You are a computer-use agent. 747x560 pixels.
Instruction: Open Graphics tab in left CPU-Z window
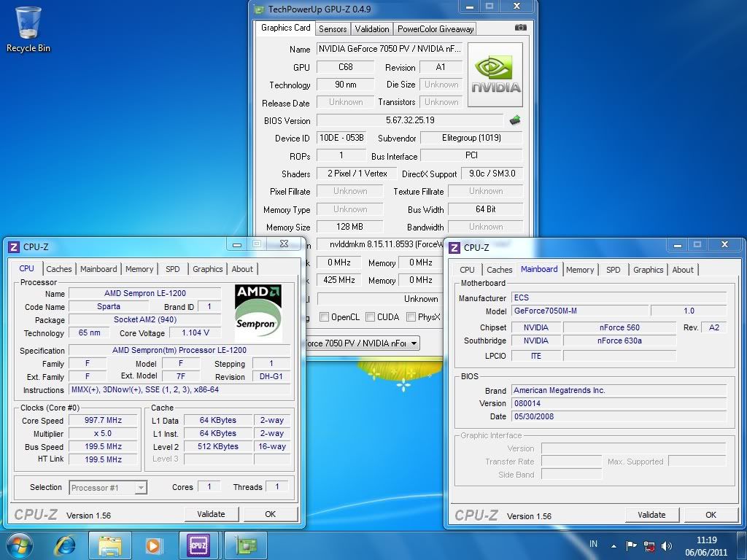[x=208, y=269]
